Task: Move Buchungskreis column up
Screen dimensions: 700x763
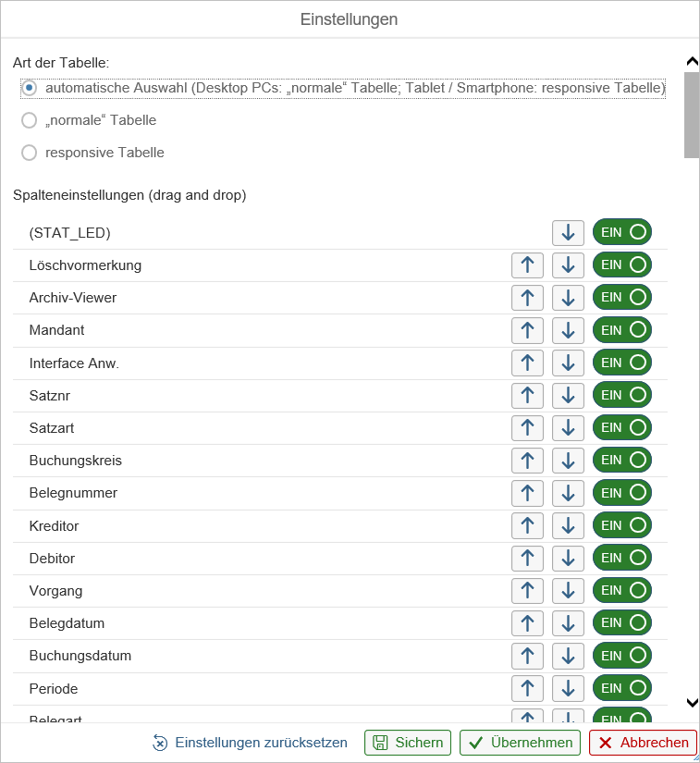Action: point(527,461)
